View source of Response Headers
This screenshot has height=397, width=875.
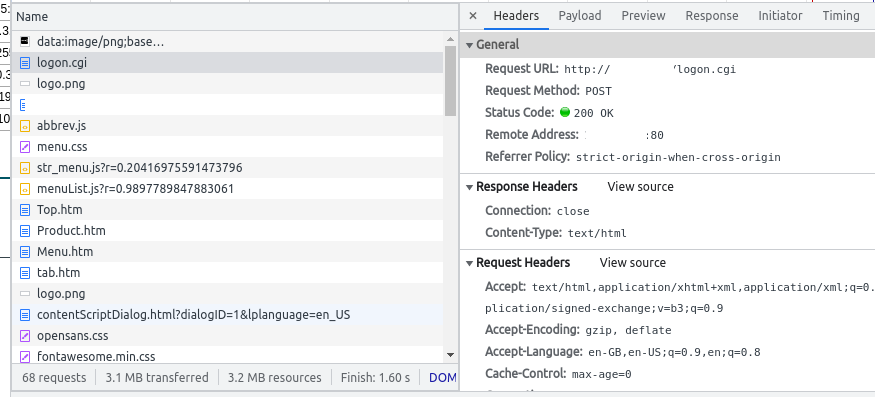(x=640, y=186)
